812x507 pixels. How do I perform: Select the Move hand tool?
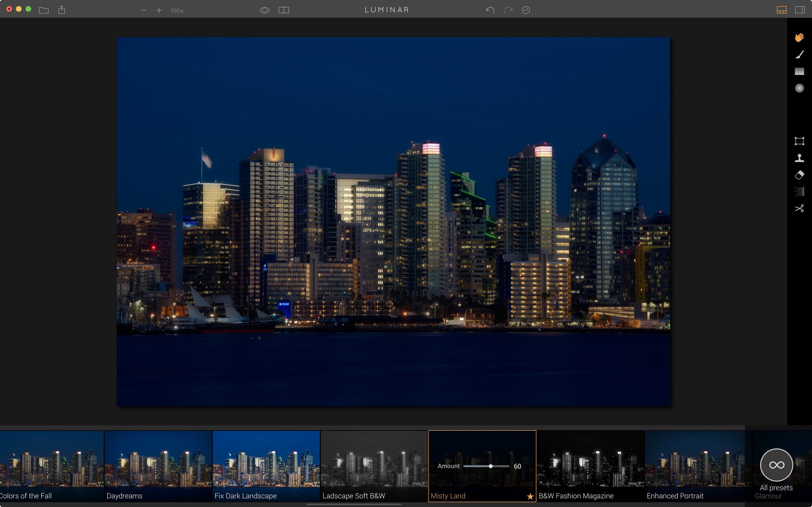click(x=799, y=37)
